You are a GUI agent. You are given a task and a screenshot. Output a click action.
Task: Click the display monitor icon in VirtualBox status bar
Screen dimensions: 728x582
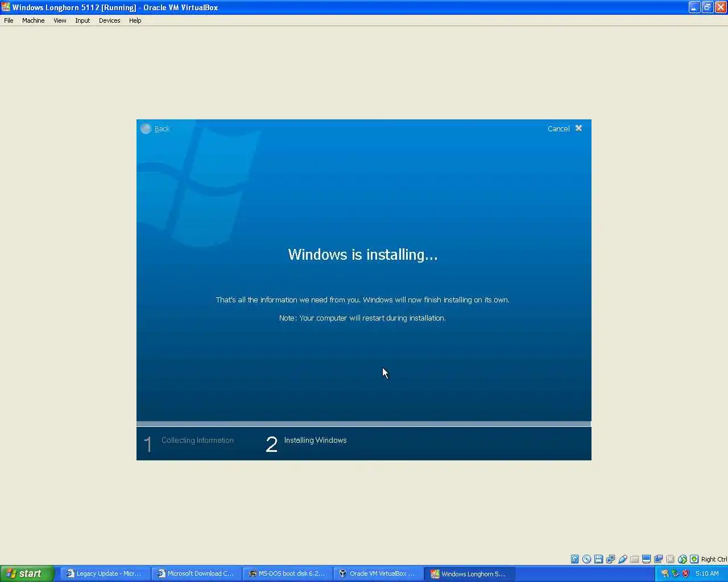(x=646, y=559)
